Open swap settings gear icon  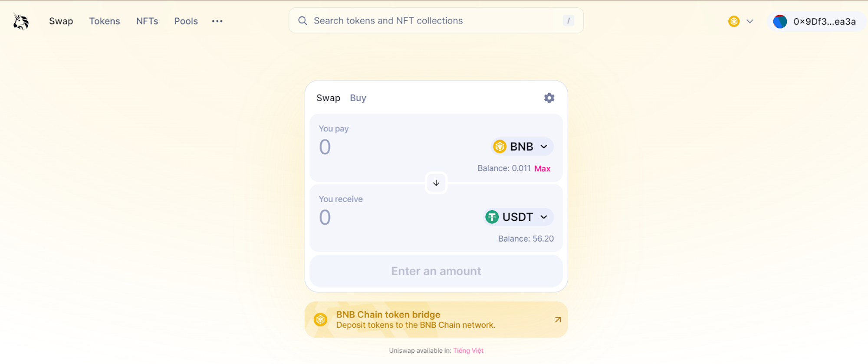[x=549, y=98]
